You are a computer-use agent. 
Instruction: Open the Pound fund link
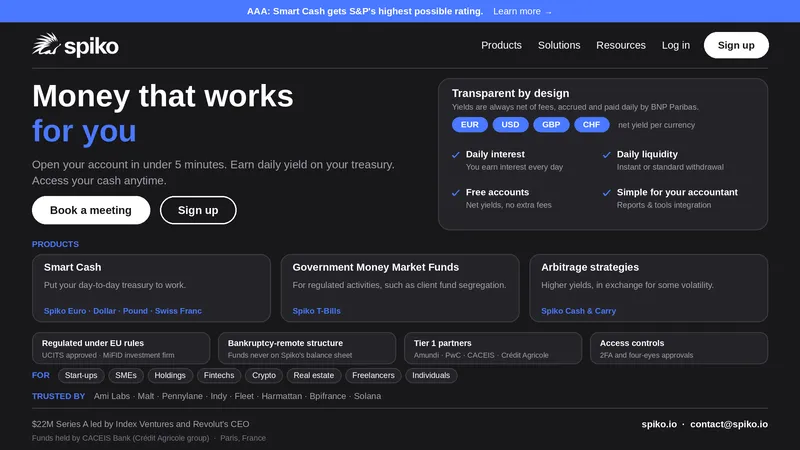point(135,311)
